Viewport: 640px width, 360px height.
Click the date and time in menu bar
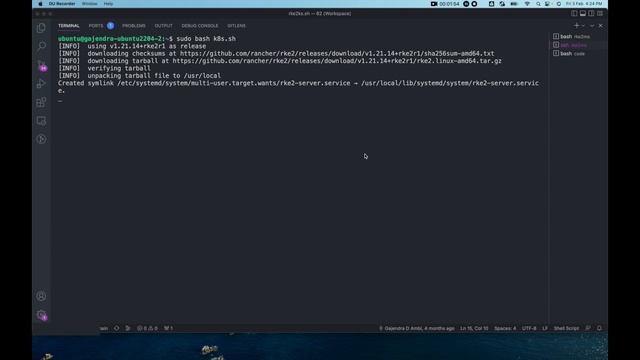click(584, 4)
